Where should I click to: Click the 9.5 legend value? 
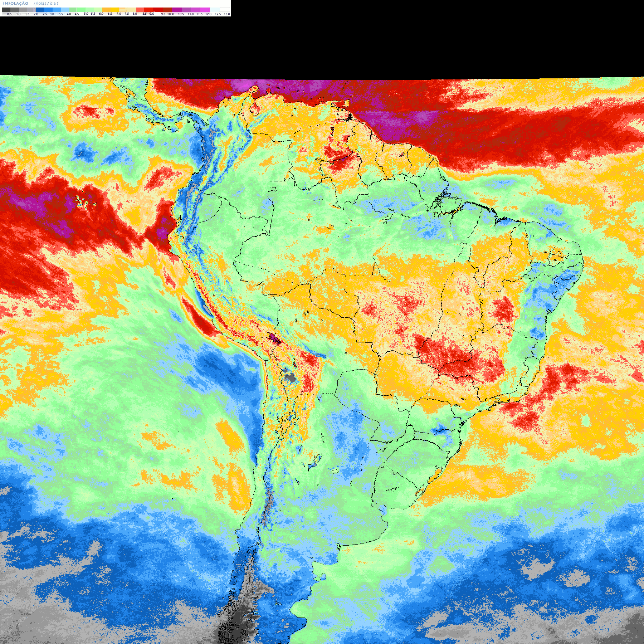coord(163,14)
